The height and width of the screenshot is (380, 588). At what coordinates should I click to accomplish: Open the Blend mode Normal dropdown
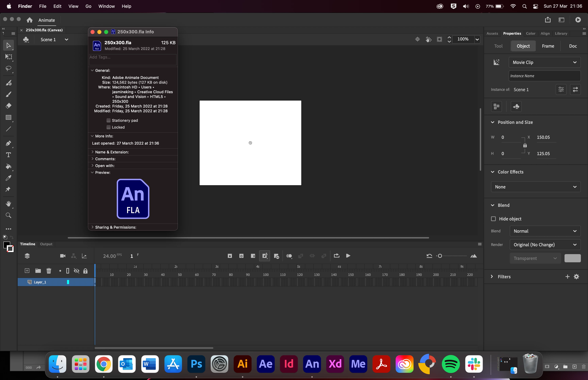[x=545, y=231]
